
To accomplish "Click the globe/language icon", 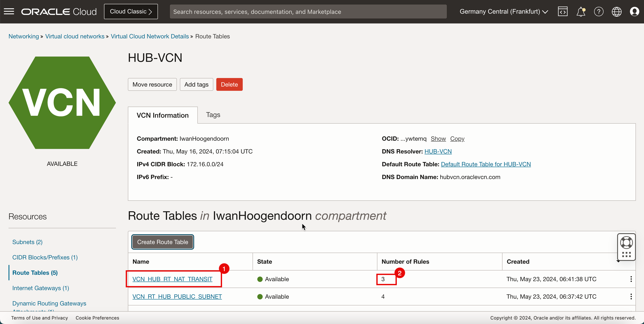I will [616, 12].
